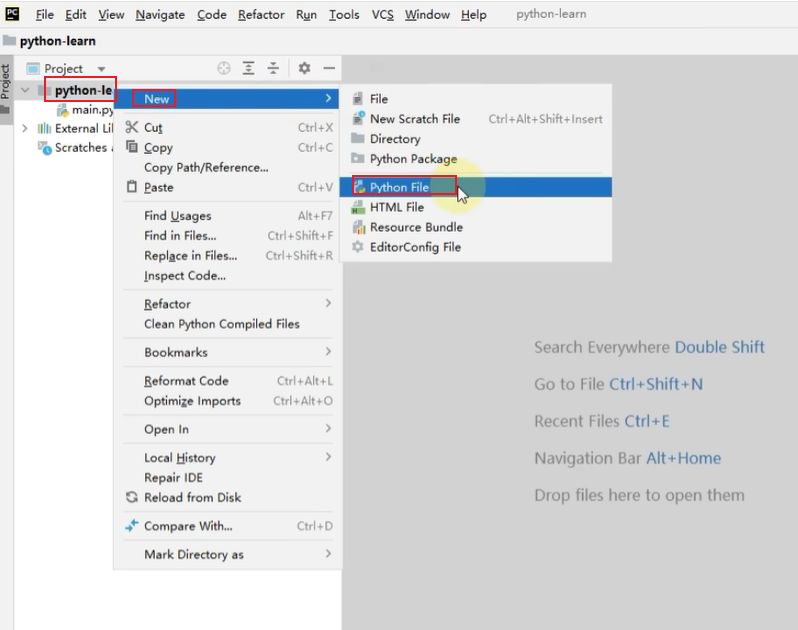The image size is (798, 630).
Task: Click the PyCharm logo icon in title bar
Action: (13, 14)
